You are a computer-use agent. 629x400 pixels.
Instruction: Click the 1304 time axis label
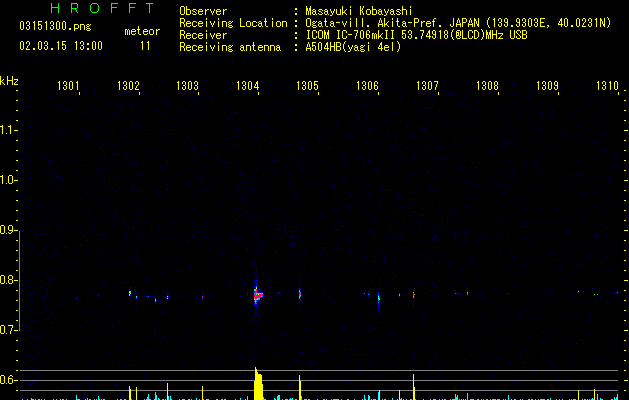coord(248,86)
